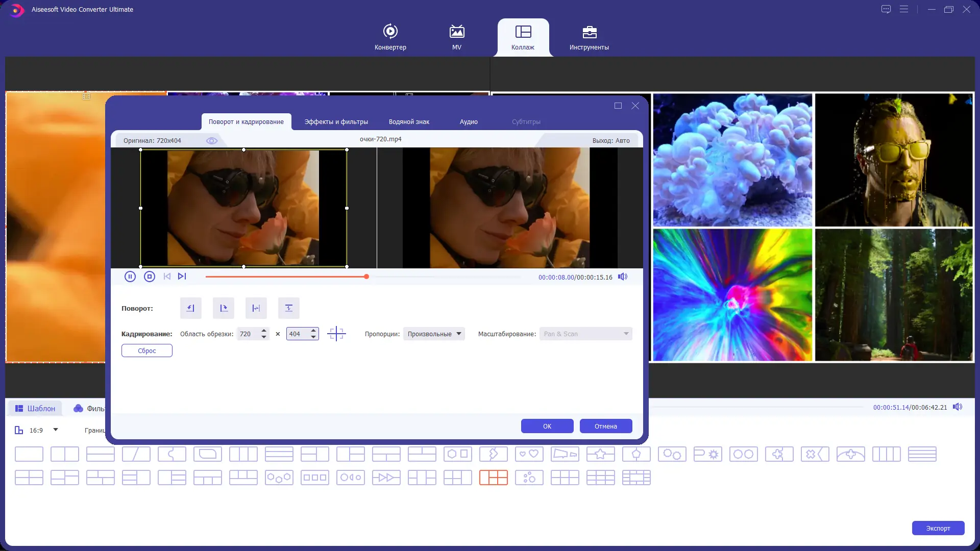The width and height of the screenshot is (980, 551).
Task: Rotate the video 90 degrees right
Action: click(x=224, y=308)
